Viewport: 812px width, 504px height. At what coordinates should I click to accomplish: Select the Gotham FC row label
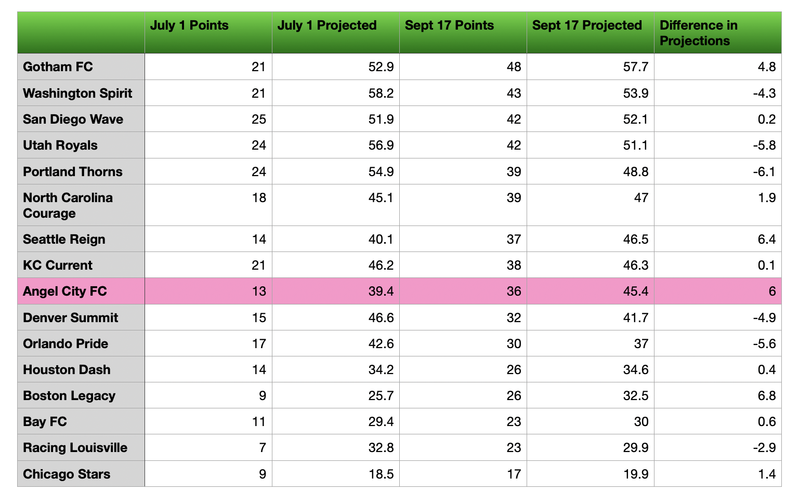click(x=81, y=67)
